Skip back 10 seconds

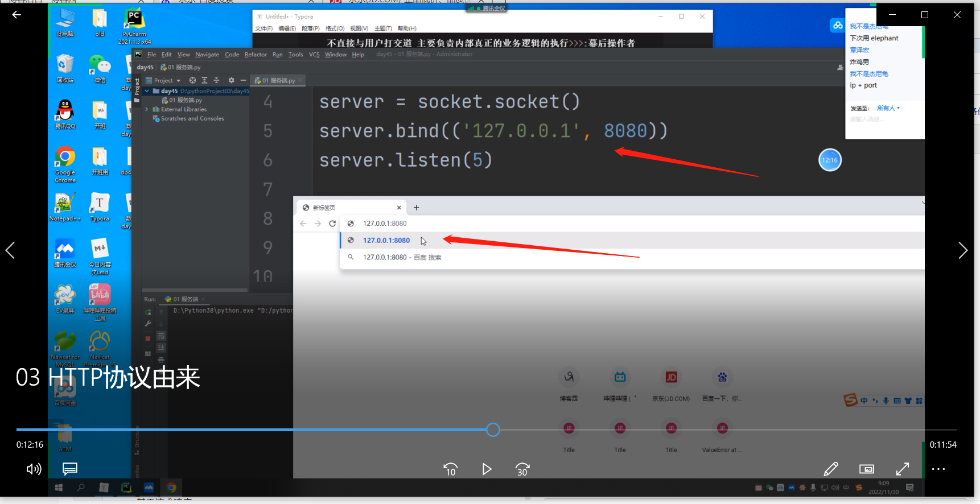tap(450, 469)
